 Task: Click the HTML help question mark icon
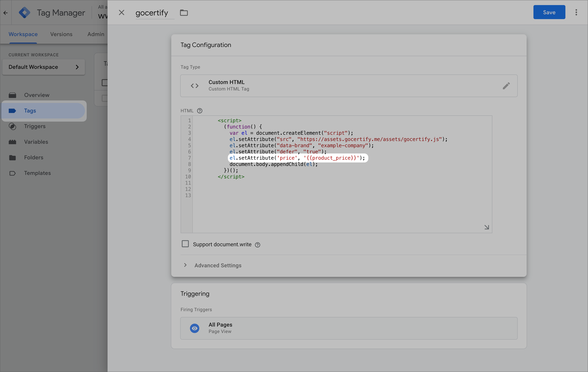pos(200,111)
